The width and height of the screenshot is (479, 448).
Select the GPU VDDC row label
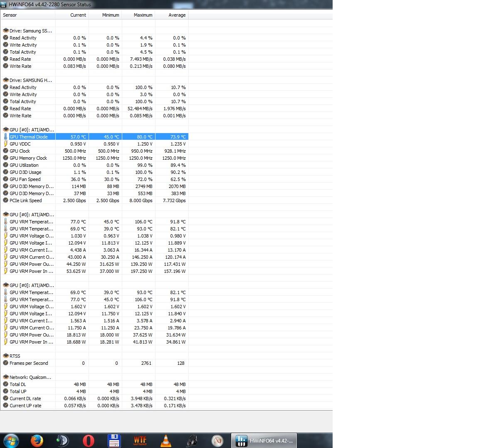(20, 144)
